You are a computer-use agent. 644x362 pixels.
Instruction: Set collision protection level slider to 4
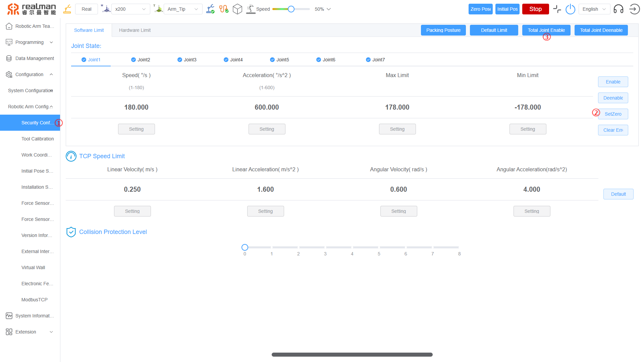[x=352, y=247]
